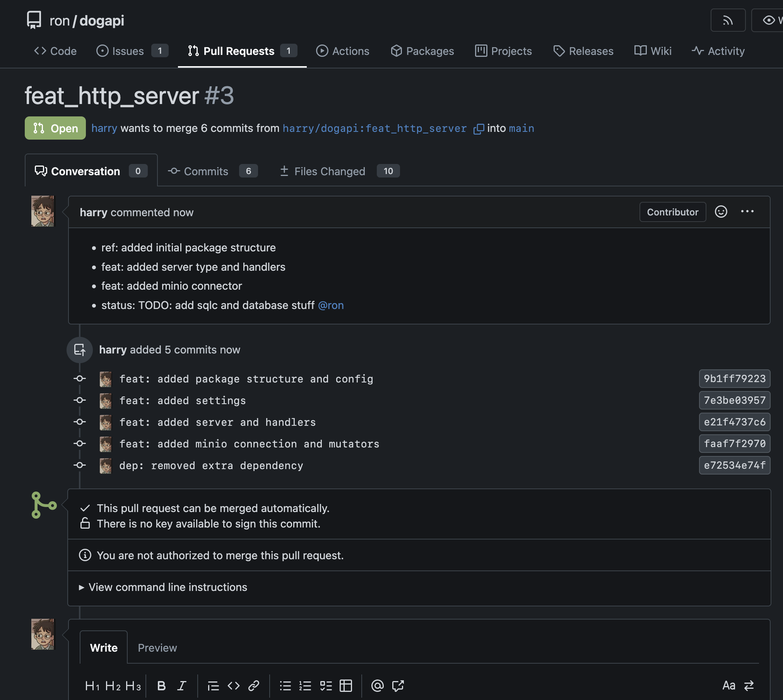Open commit 'dep: removed extra dependency'
This screenshot has width=783, height=700.
[211, 466]
